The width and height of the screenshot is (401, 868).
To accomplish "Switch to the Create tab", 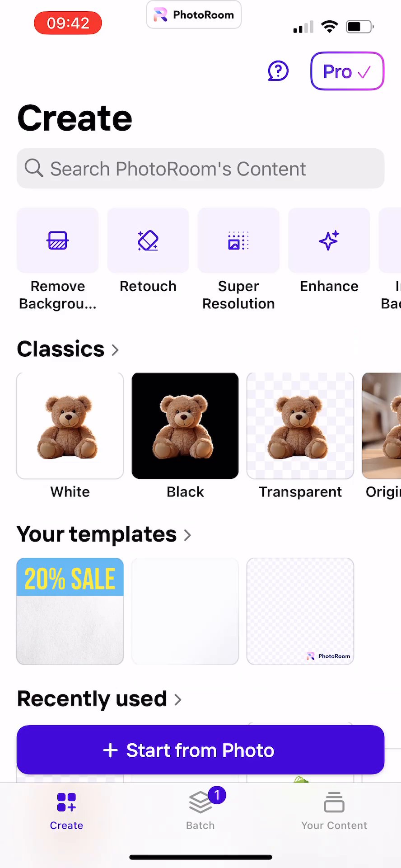I will tap(66, 811).
